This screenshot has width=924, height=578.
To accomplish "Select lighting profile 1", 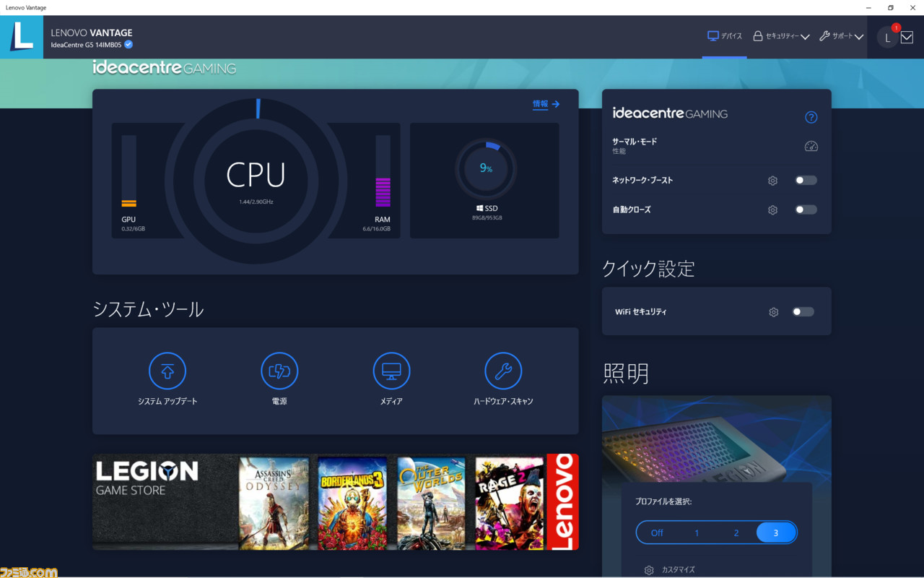I will point(697,533).
